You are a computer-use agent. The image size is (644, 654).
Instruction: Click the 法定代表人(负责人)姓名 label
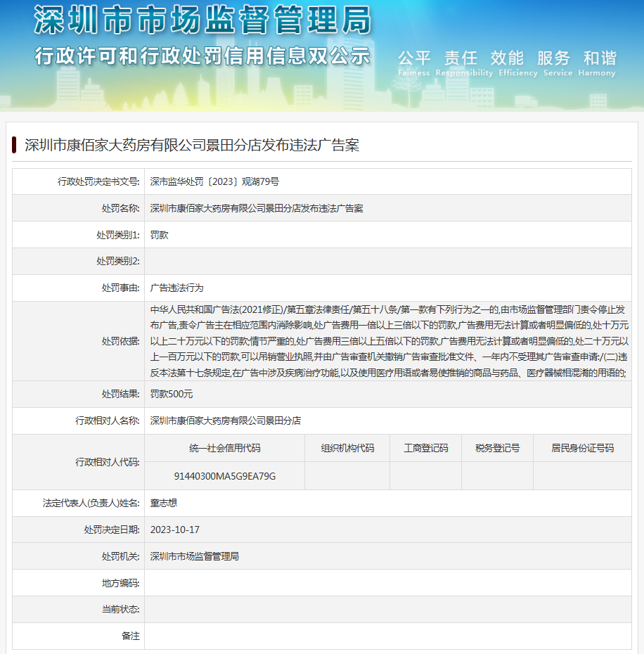pyautogui.click(x=91, y=503)
